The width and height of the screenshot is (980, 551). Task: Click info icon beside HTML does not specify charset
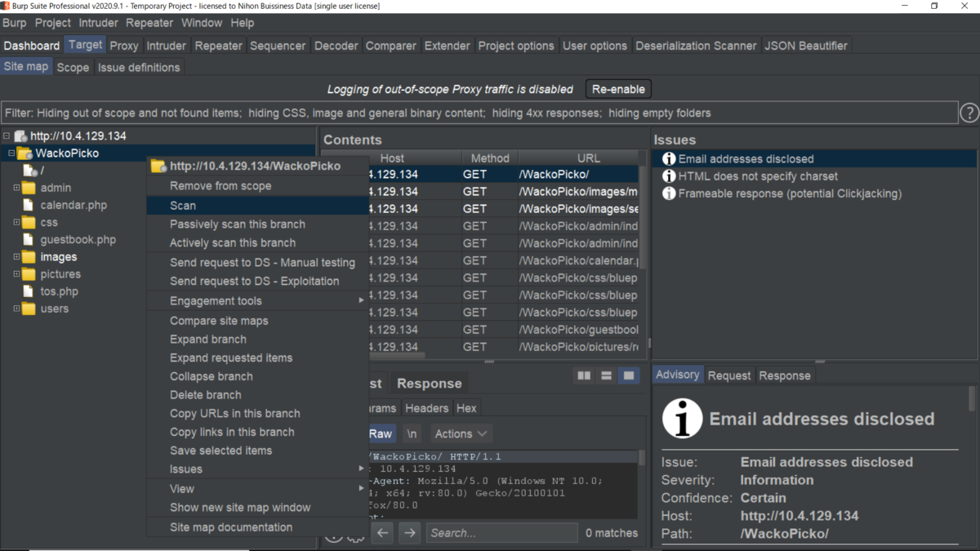click(669, 176)
